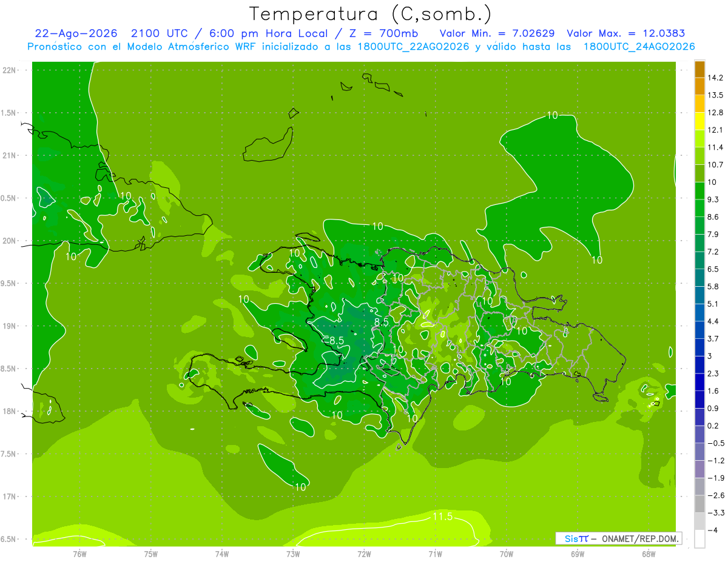The image size is (728, 562).
Task: Click the "18N" latitude axis label
Action: 8,411
